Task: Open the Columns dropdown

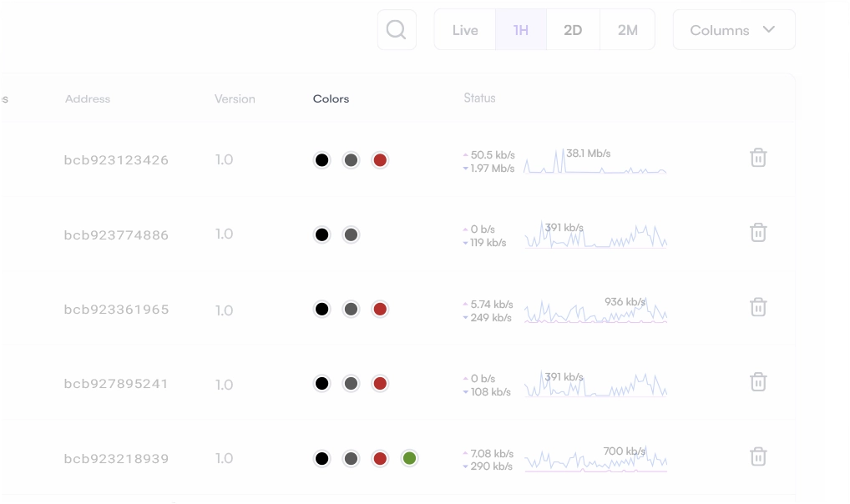Action: [x=732, y=29]
